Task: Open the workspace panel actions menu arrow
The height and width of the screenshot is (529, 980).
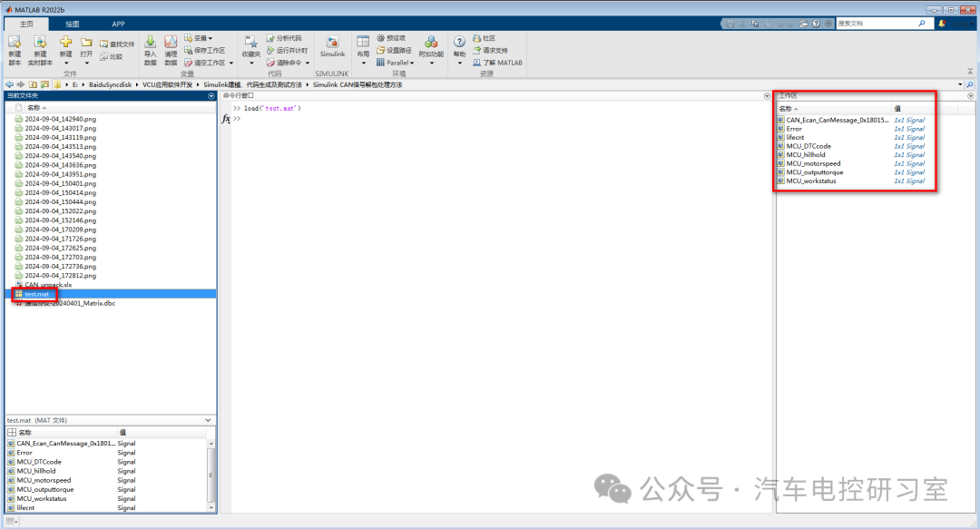Action: coord(970,95)
